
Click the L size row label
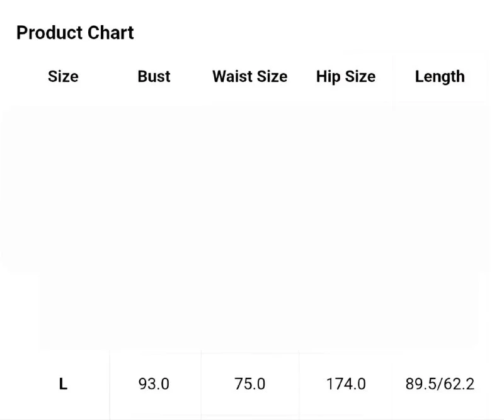[63, 384]
